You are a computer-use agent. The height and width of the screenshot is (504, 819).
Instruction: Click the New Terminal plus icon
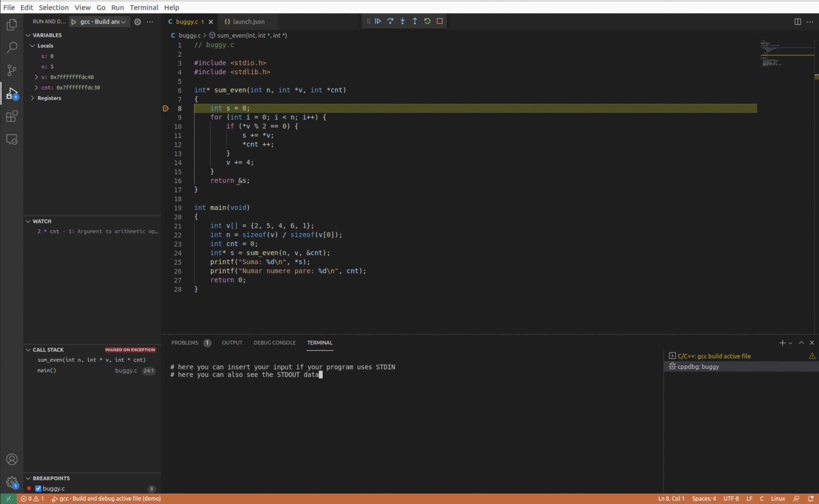tap(782, 342)
